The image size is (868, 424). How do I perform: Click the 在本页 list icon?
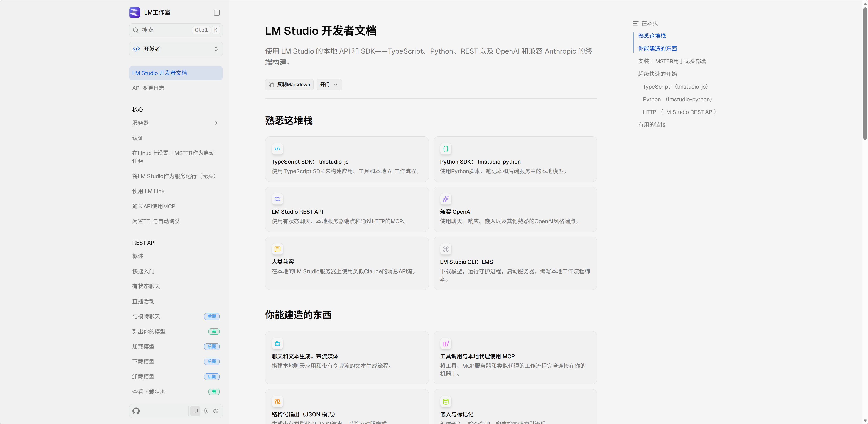(635, 23)
